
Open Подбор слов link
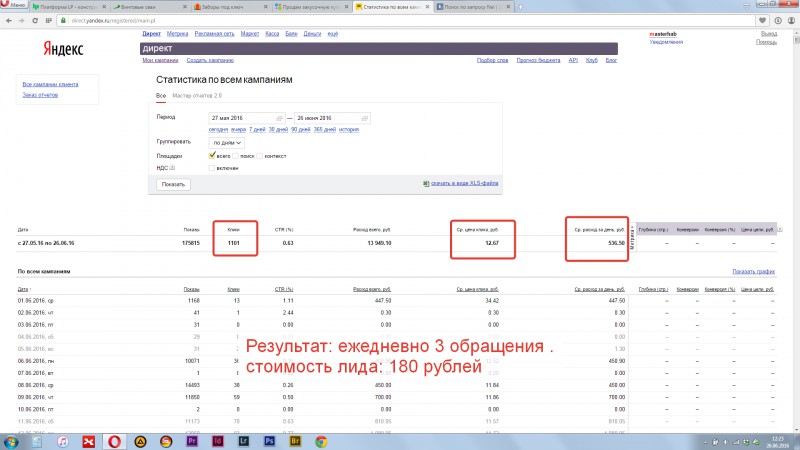tap(492, 60)
